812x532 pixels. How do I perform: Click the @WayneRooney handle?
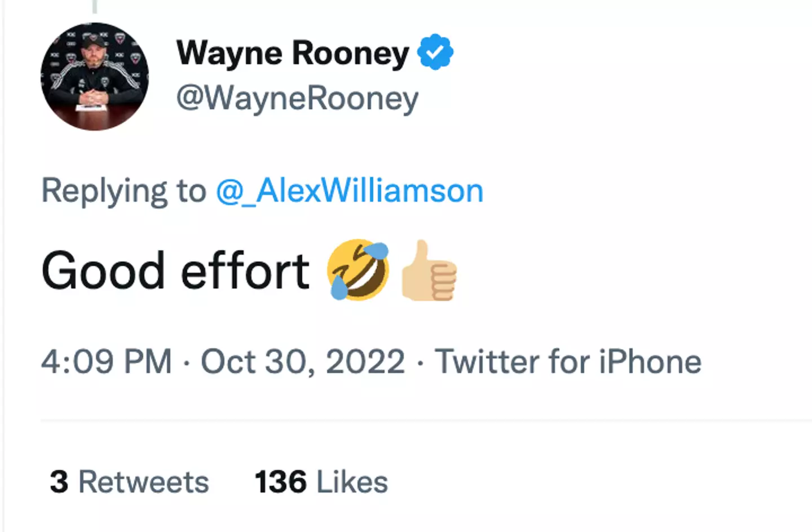click(297, 99)
